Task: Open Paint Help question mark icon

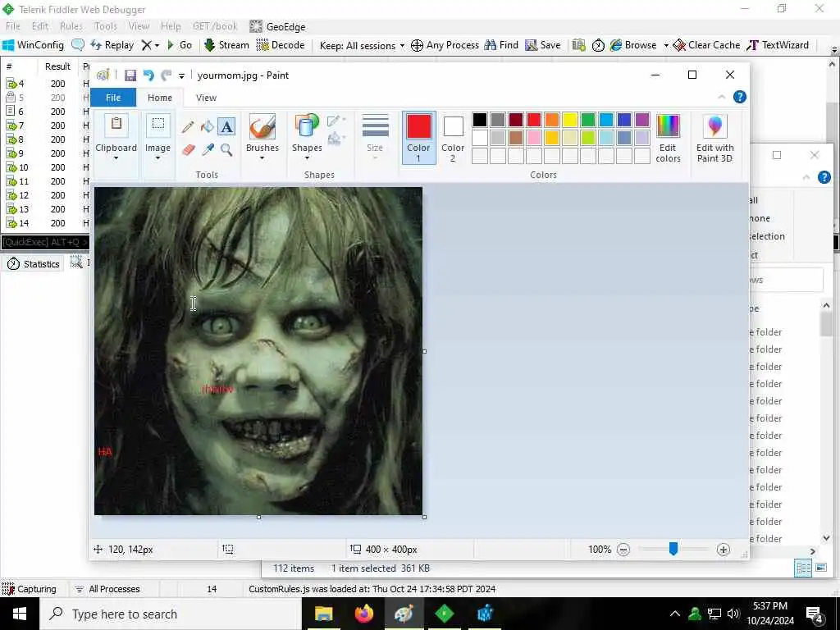Action: 739,97
